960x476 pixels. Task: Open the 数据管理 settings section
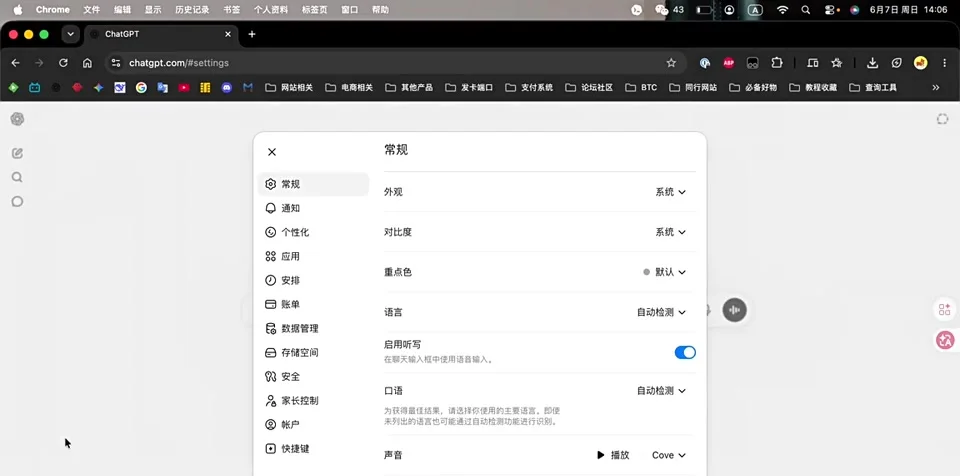pyautogui.click(x=313, y=328)
